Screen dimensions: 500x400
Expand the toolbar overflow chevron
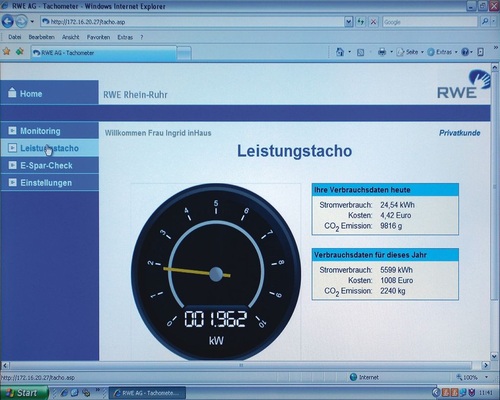[495, 48]
